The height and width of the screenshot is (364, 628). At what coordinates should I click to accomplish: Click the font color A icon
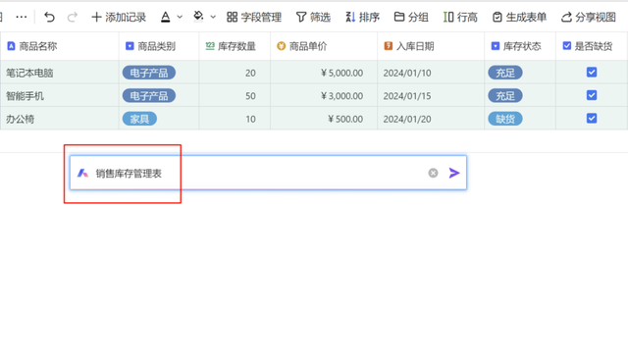pos(166,18)
